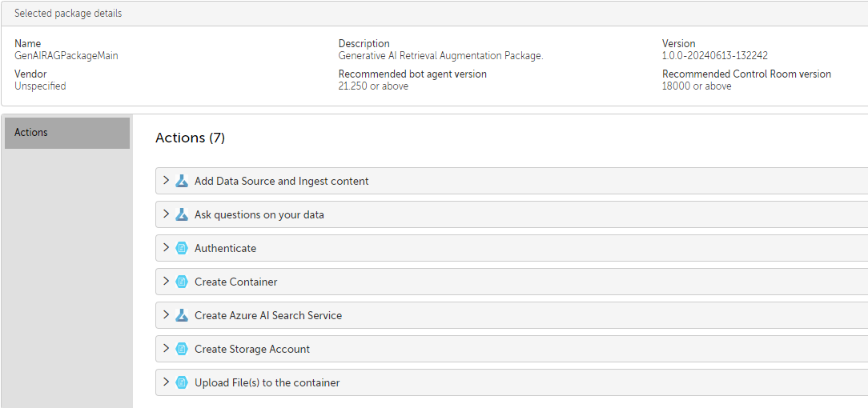Click the flask icon beside Add Data Source
Viewport: 868px width, 408px height.
[x=181, y=181]
